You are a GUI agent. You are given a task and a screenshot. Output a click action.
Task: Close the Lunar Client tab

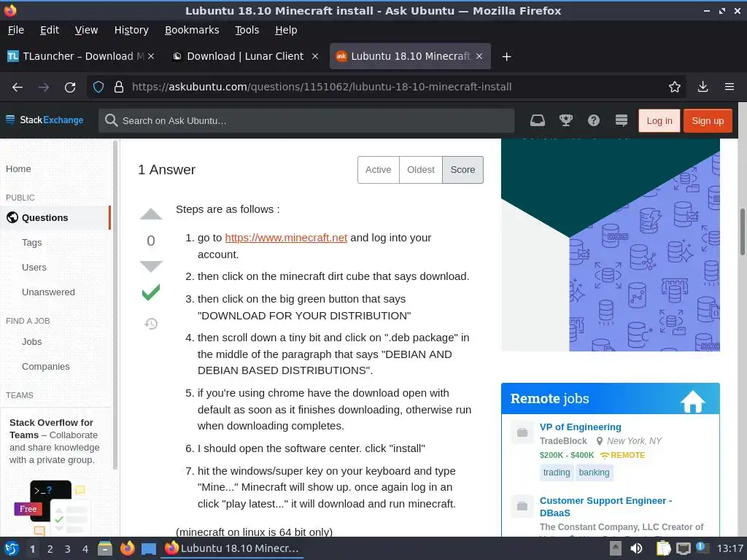315,56
